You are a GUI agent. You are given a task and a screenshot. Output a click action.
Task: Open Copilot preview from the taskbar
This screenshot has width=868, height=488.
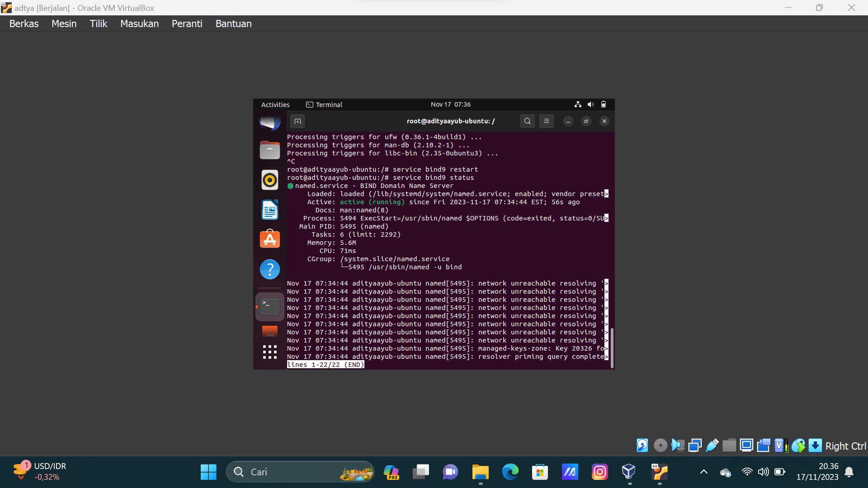tap(391, 472)
